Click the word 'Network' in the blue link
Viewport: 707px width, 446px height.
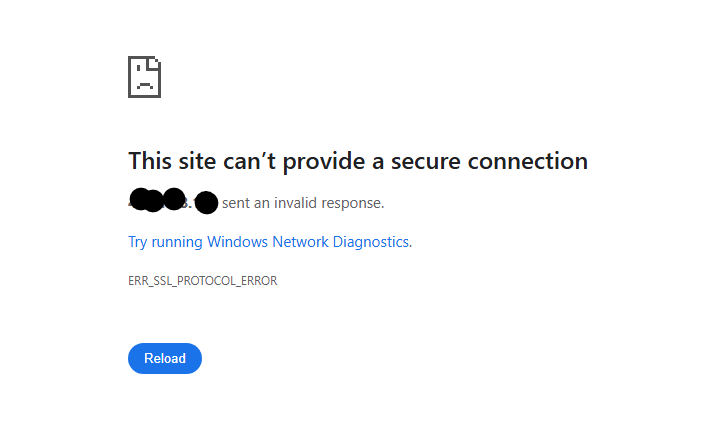[x=300, y=242]
